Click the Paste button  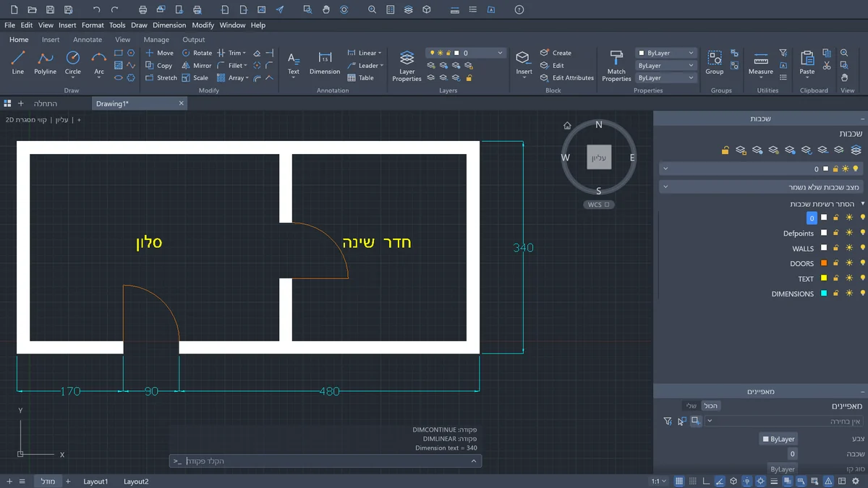807,63
